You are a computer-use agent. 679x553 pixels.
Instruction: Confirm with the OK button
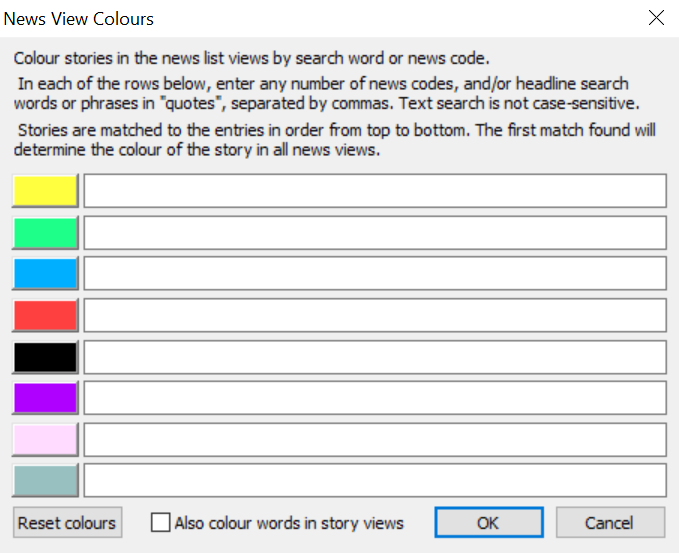489,523
